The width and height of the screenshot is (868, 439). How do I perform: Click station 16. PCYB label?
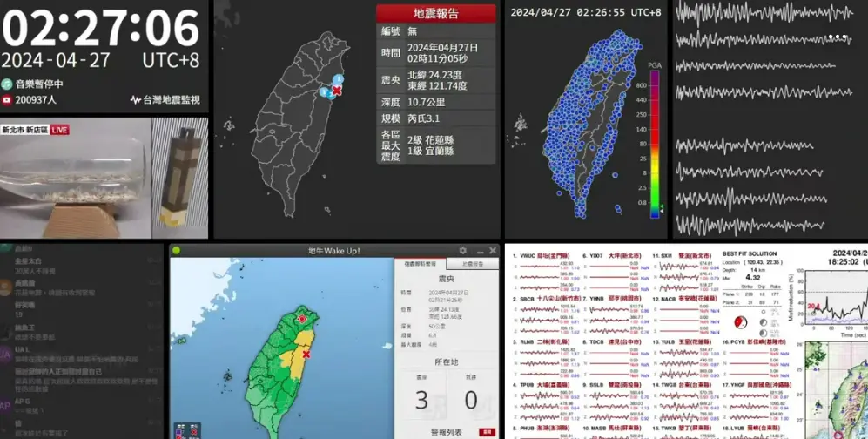click(x=753, y=342)
